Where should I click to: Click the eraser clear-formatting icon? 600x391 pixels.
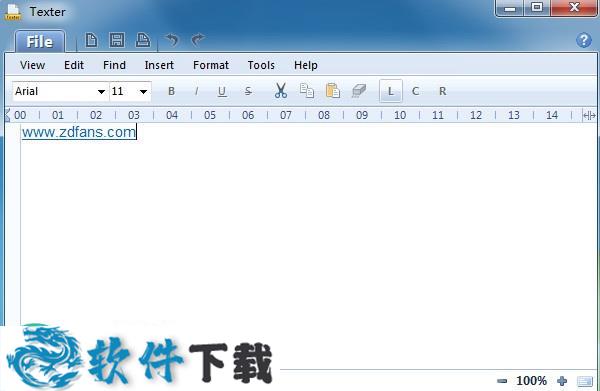(x=359, y=91)
